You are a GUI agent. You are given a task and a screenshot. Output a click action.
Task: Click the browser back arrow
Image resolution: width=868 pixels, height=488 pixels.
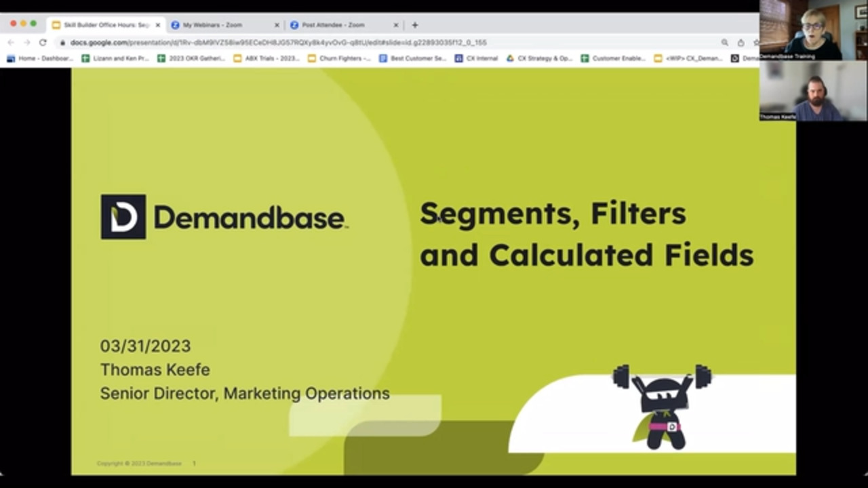tap(11, 42)
